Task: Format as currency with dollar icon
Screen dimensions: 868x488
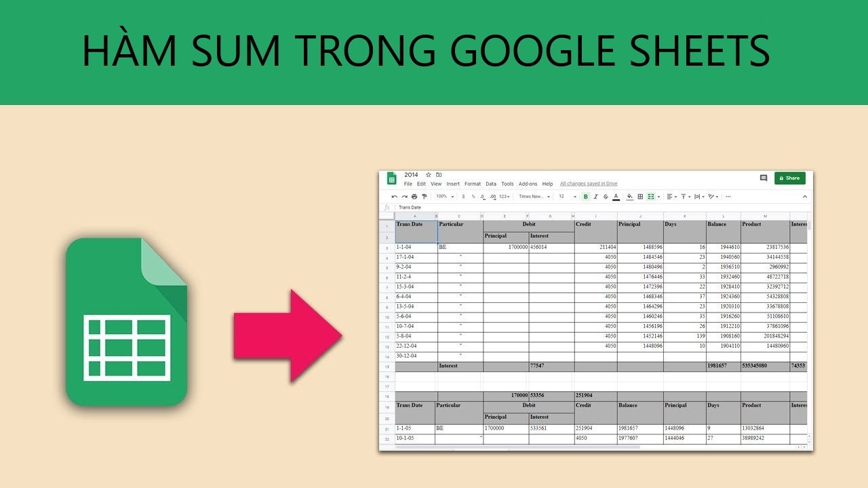Action: (x=463, y=197)
